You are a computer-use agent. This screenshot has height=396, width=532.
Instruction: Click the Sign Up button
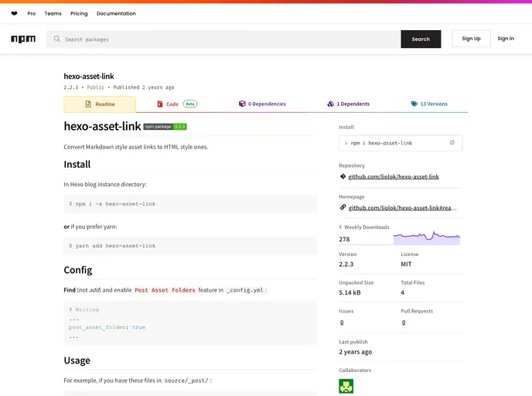tap(471, 39)
